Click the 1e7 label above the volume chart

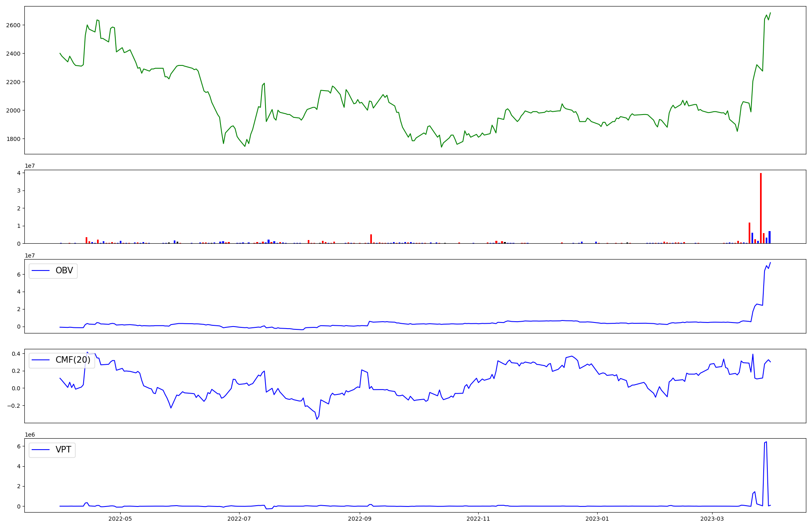pos(30,166)
